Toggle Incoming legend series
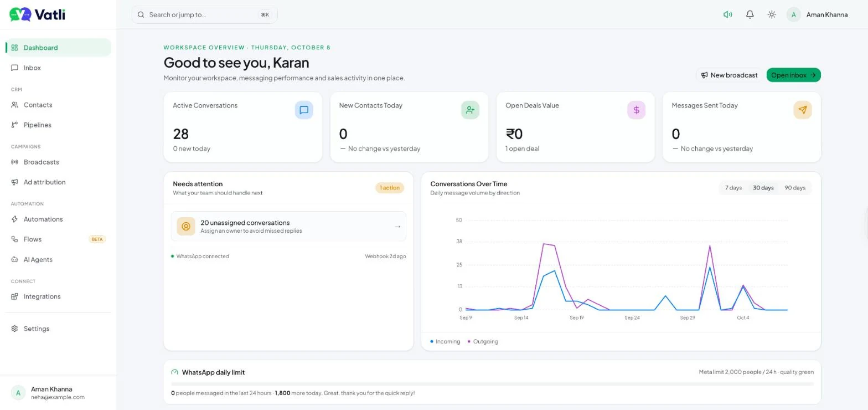This screenshot has width=868, height=410. 446,341
